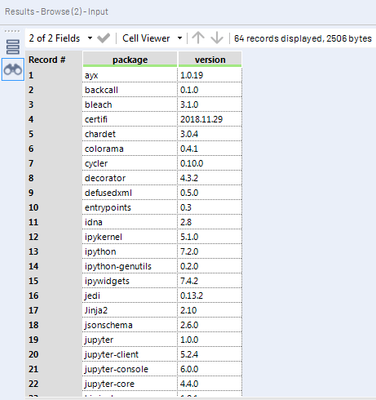This screenshot has height=400, width=376.
Task: Select the colorama package cell
Action: point(130,148)
